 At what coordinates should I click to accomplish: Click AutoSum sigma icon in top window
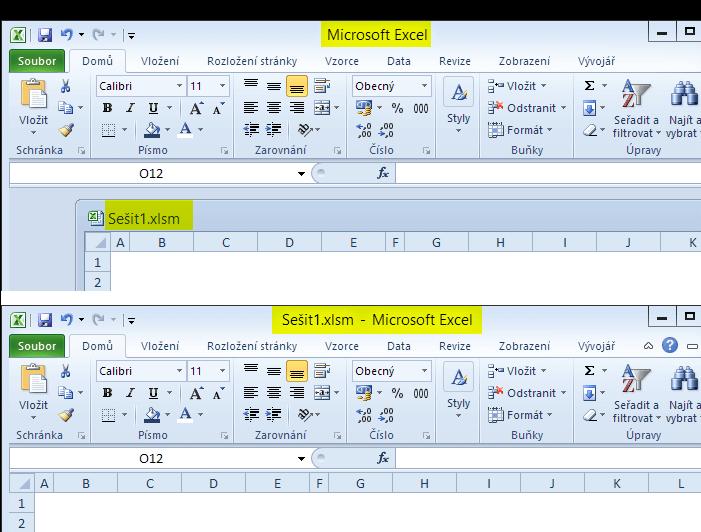point(590,85)
